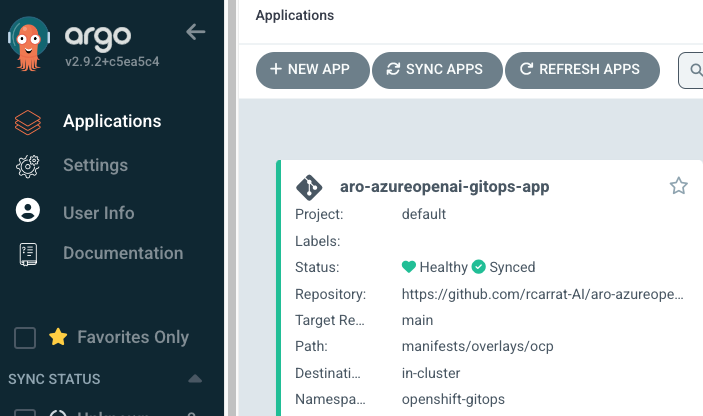Click the Applications stack icon in sidebar

[x=28, y=122]
